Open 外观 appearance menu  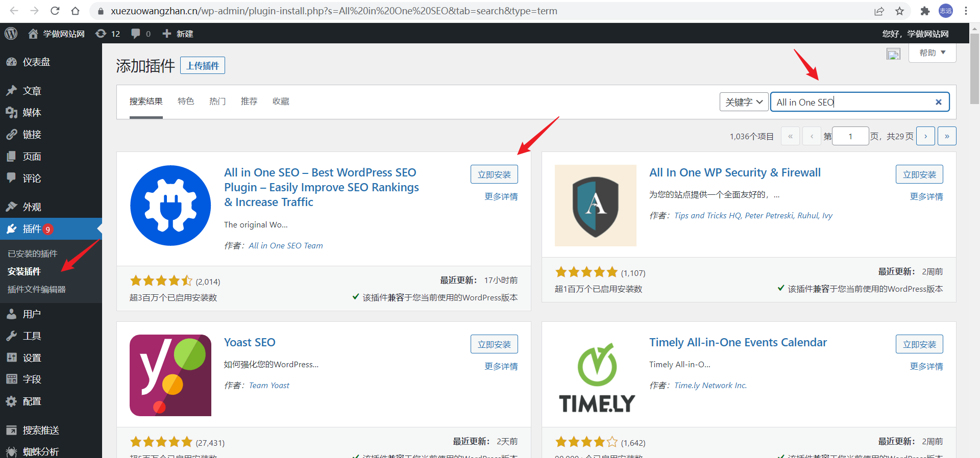tap(51, 207)
